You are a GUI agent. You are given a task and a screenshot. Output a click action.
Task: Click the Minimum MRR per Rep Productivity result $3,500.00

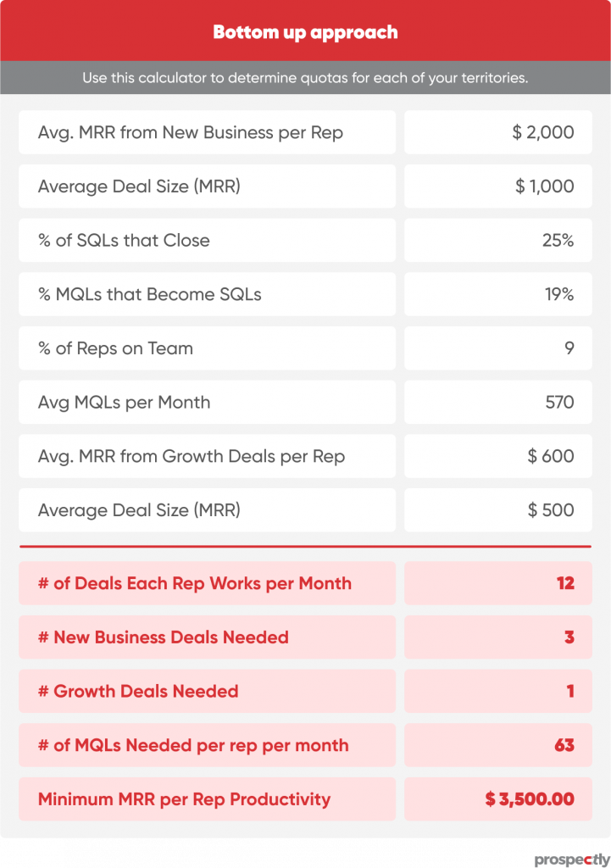click(497, 799)
